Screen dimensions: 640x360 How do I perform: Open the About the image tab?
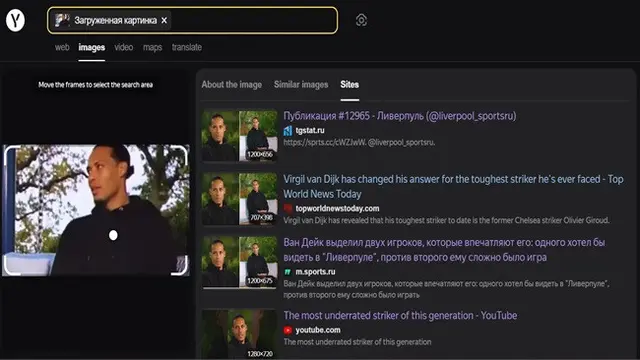pos(231,84)
